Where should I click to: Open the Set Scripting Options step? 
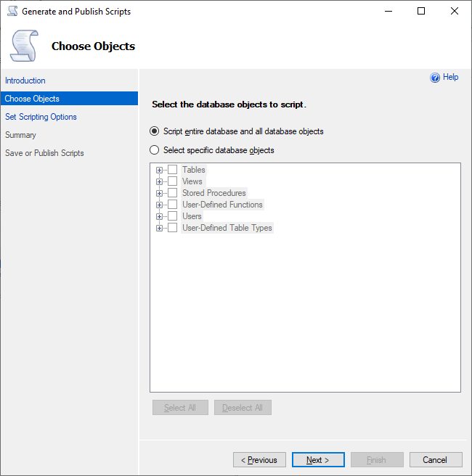coord(41,117)
